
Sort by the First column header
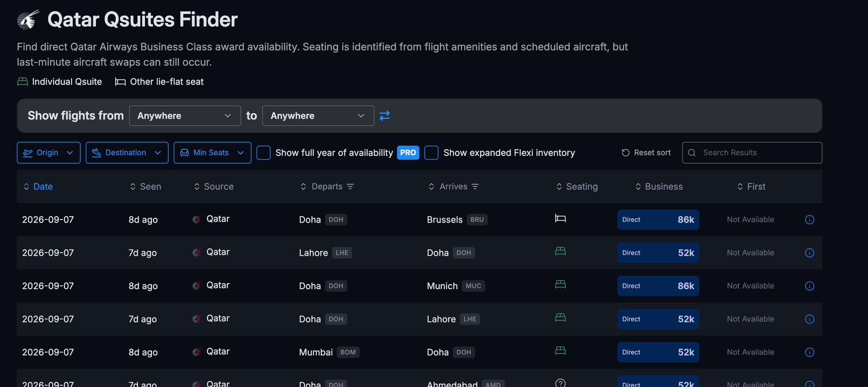pos(751,187)
